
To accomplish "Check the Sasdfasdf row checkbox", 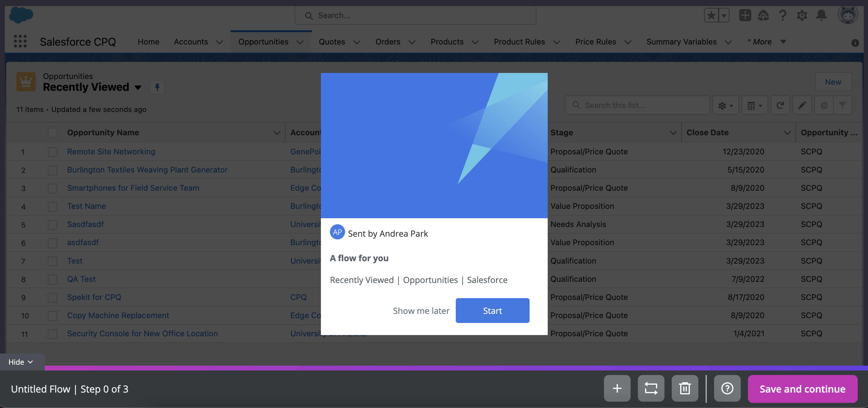I will pos(53,225).
